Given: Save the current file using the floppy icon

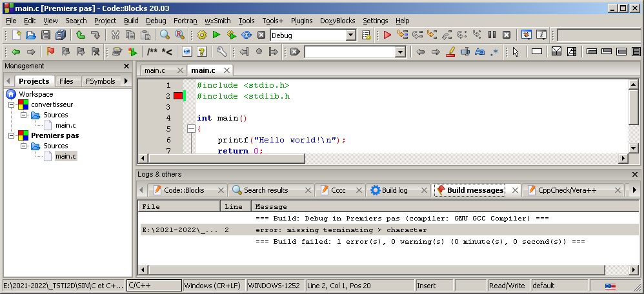Looking at the screenshot, I should tap(46, 35).
